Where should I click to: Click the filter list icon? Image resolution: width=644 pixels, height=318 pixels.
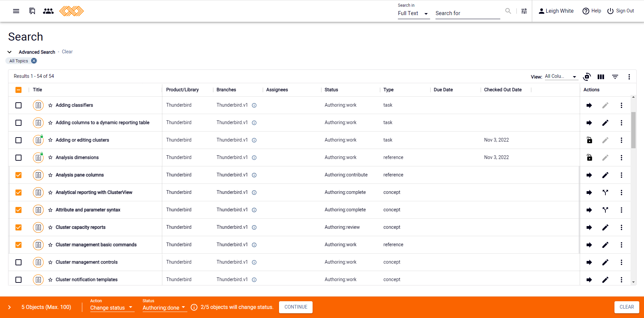tap(615, 77)
